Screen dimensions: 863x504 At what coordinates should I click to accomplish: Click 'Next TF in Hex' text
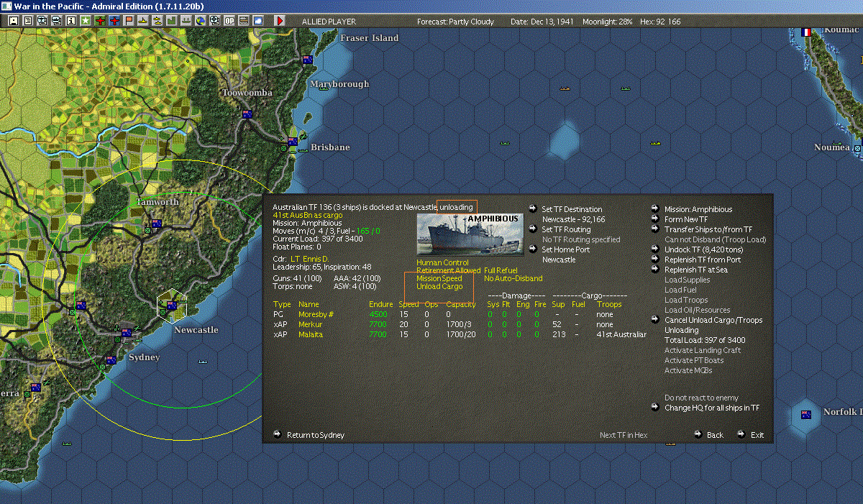624,436
